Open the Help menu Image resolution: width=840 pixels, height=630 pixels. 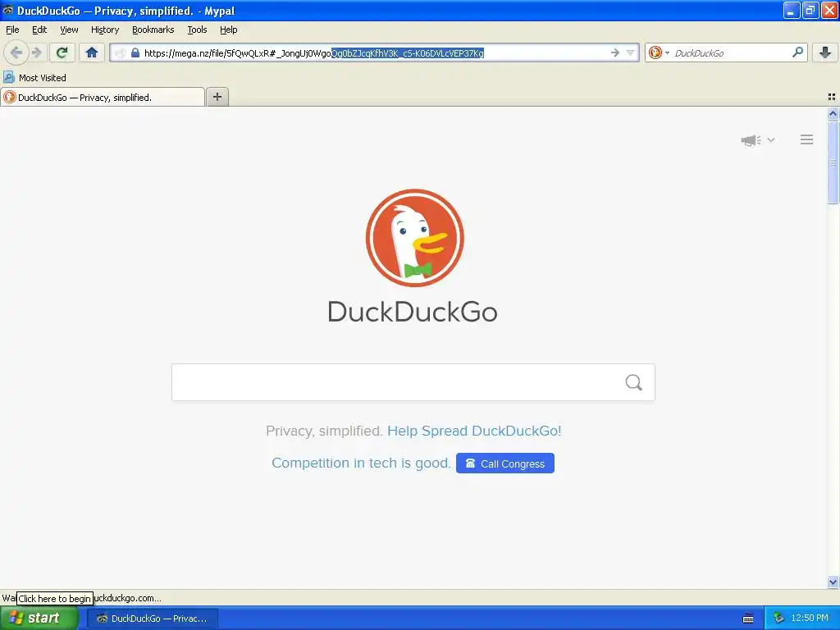(228, 30)
